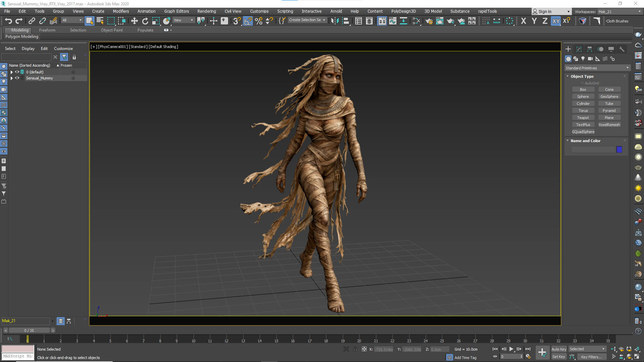Open the Workspaces Mak_21 dropdown
Screen dimensions: 644x362
click(x=620, y=12)
